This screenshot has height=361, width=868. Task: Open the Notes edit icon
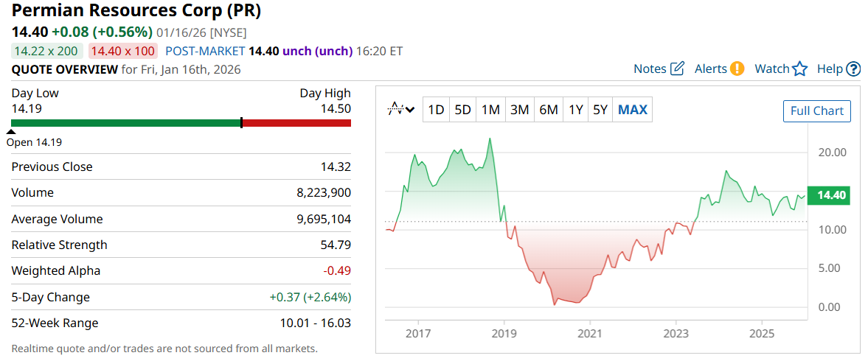(677, 69)
